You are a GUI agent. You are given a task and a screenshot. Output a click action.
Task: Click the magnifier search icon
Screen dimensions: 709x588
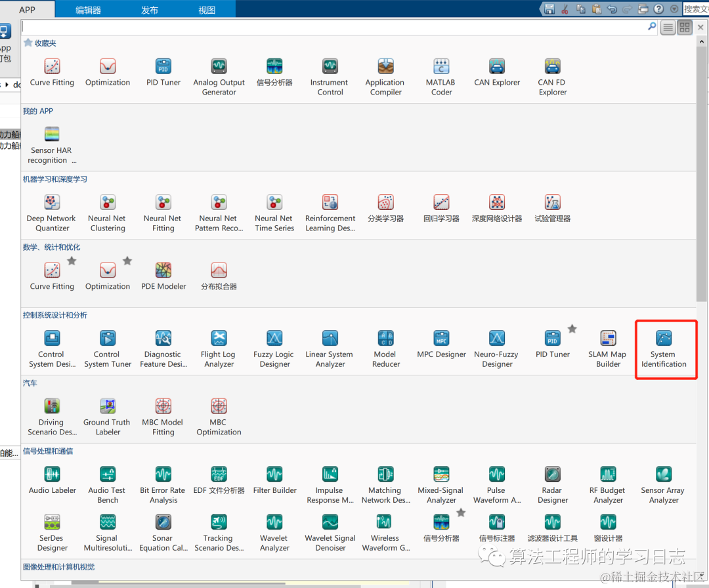pyautogui.click(x=652, y=27)
